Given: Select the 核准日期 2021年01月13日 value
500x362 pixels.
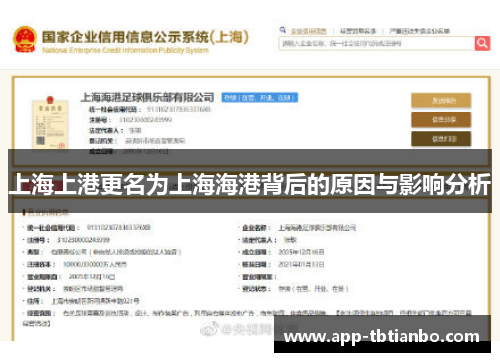Looking at the screenshot, I should click(301, 264).
